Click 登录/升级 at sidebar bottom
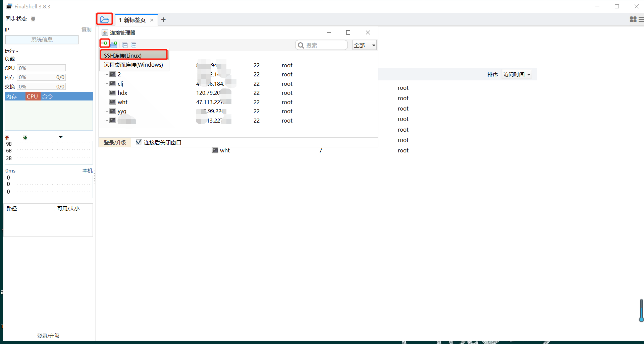Screen dimensions: 644x344 click(48, 336)
